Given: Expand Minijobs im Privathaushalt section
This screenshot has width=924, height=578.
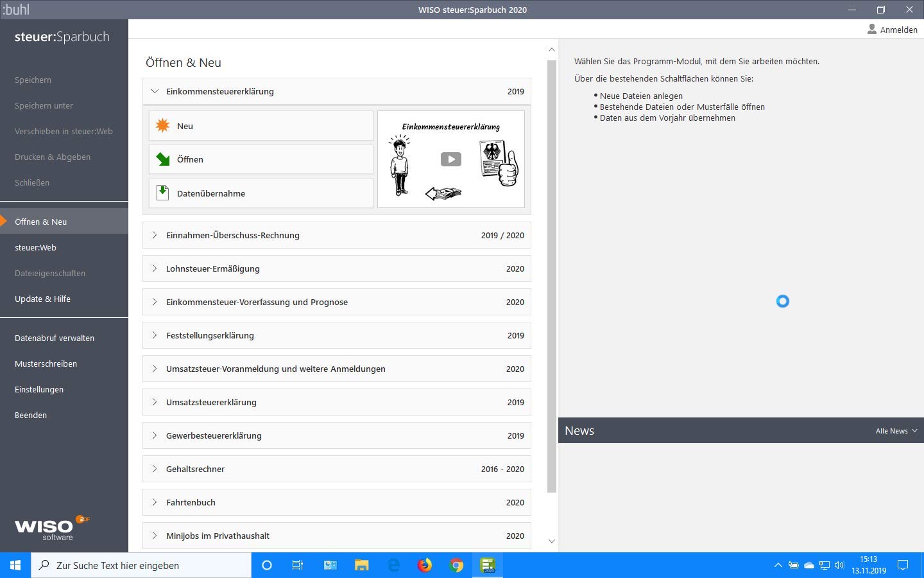Looking at the screenshot, I should pos(337,536).
